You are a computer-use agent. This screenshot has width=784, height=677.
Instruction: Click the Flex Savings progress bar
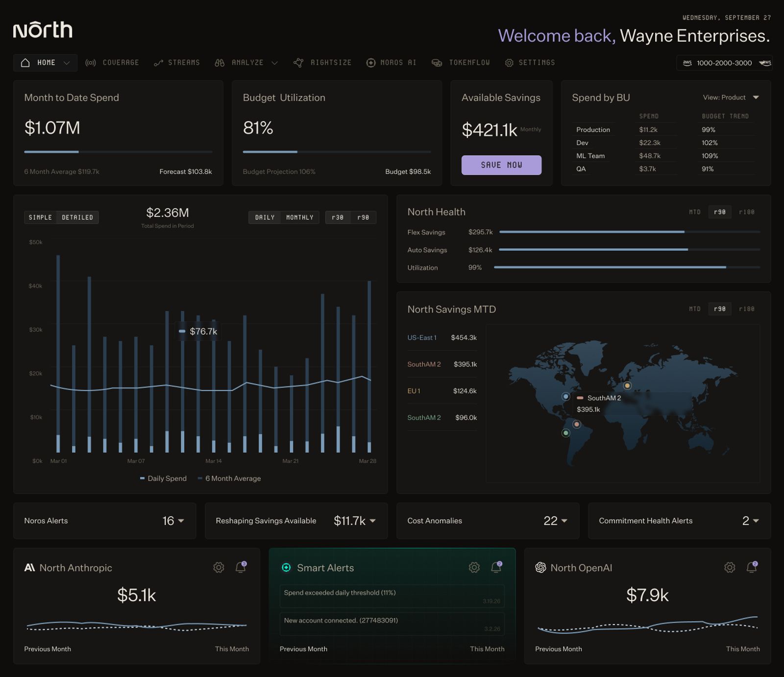tap(630, 232)
